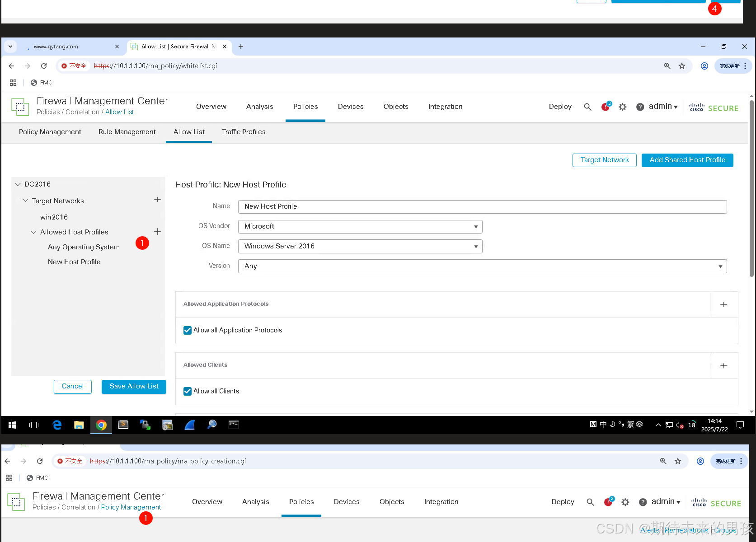Image resolution: width=756 pixels, height=542 pixels.
Task: Open the apps grid icon in the upper bookmarks bar
Action: (13, 83)
